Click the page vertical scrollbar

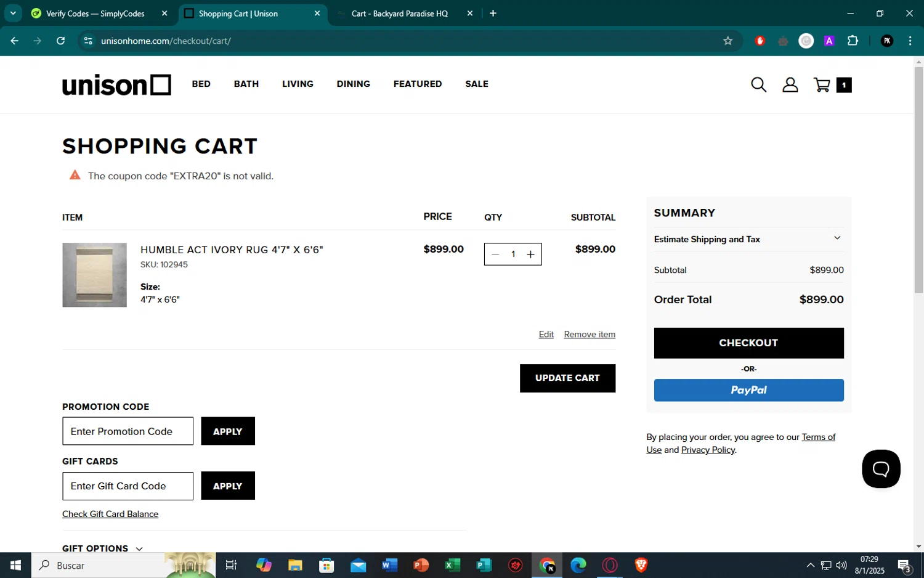click(x=918, y=179)
